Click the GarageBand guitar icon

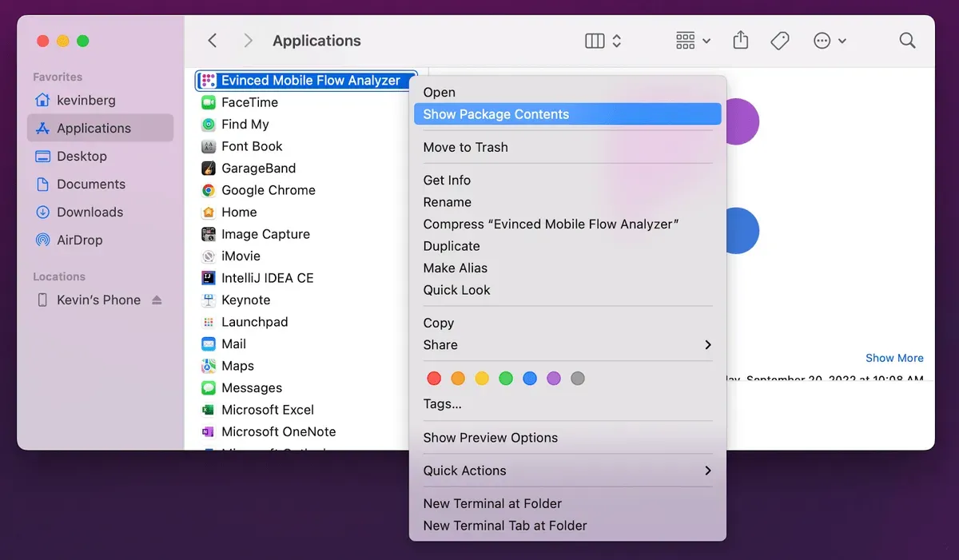click(208, 169)
